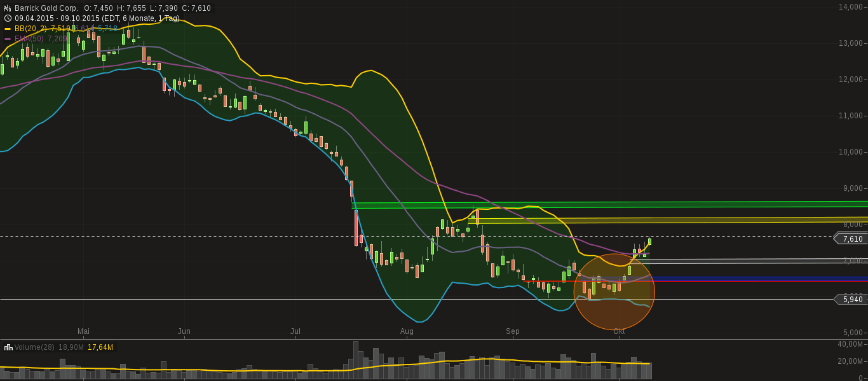Click the Sep label on the time axis
The height and width of the screenshot is (381, 868).
point(513,331)
